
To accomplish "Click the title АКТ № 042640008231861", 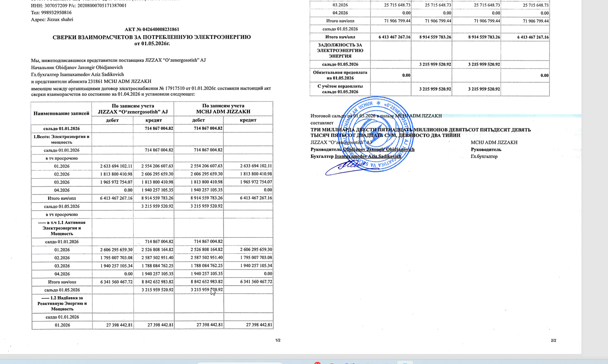I will coord(152,29).
